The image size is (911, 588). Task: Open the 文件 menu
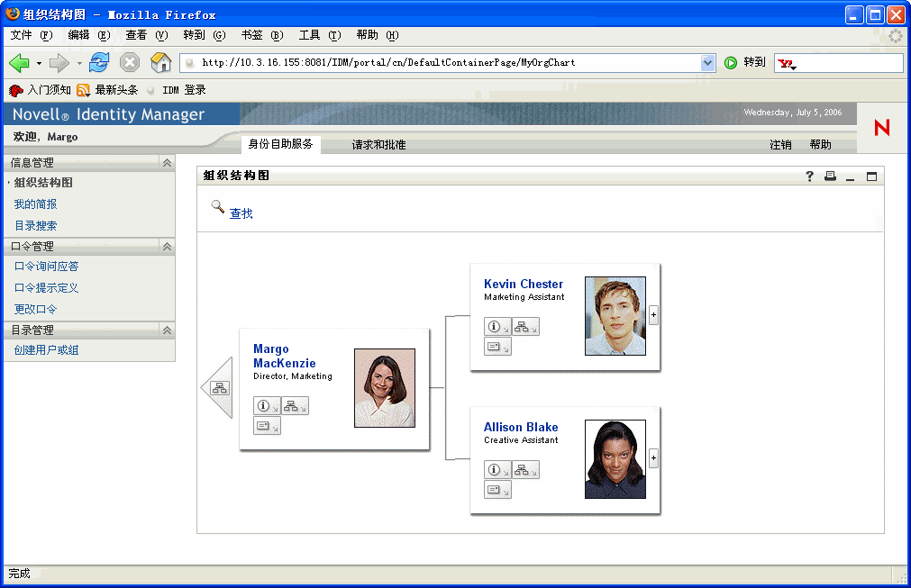click(x=32, y=35)
